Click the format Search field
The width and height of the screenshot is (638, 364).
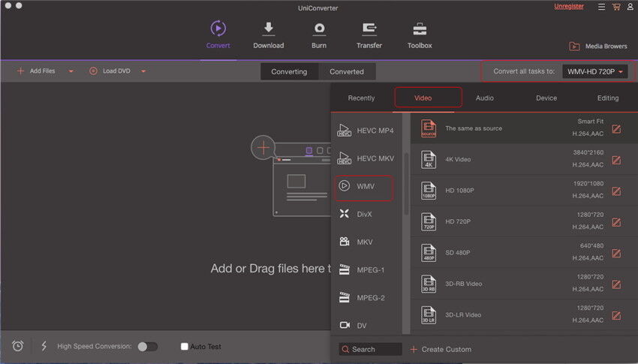pyautogui.click(x=370, y=349)
